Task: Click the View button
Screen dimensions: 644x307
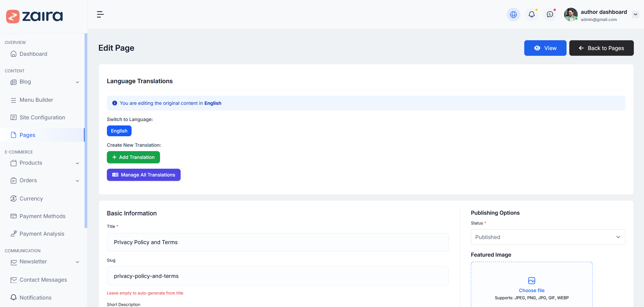Action: (545, 48)
